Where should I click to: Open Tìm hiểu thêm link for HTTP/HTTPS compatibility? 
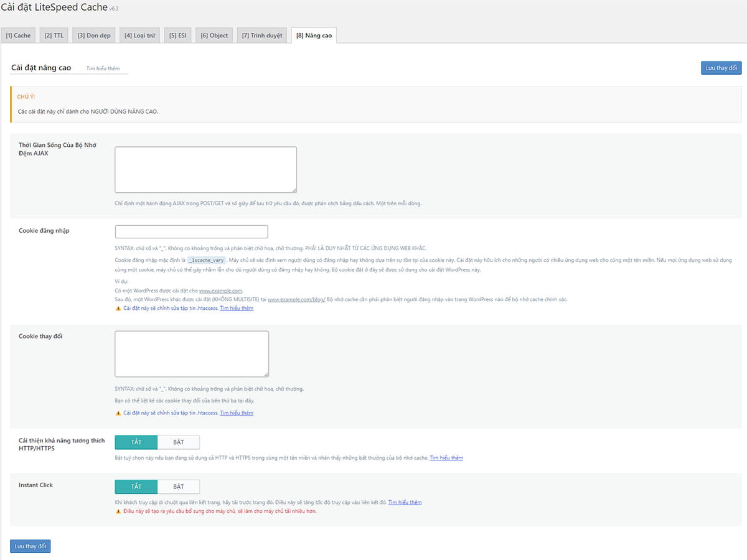coord(446,458)
